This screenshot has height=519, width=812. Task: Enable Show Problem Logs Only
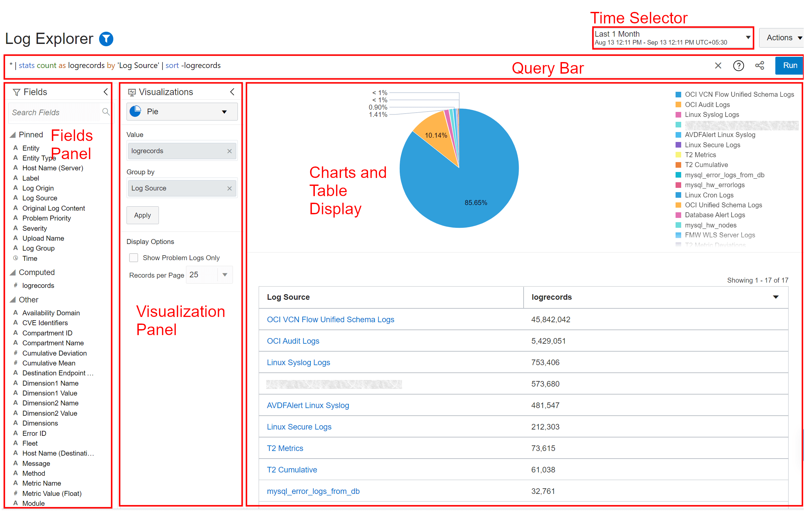pos(133,258)
